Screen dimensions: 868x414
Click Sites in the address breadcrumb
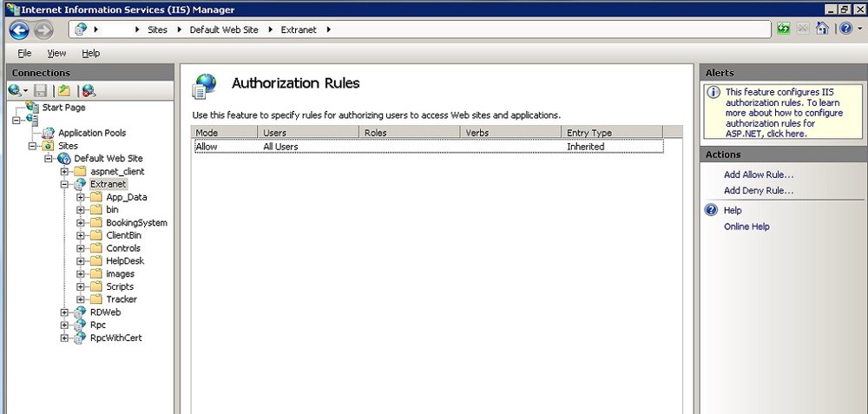click(x=157, y=30)
